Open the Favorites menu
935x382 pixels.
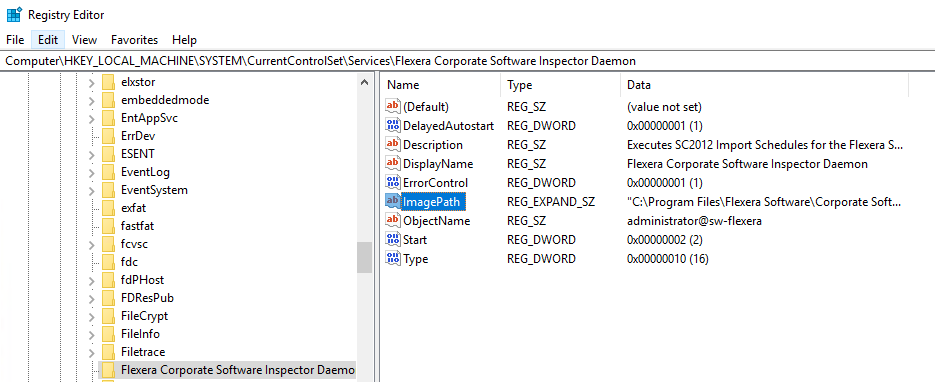[134, 40]
